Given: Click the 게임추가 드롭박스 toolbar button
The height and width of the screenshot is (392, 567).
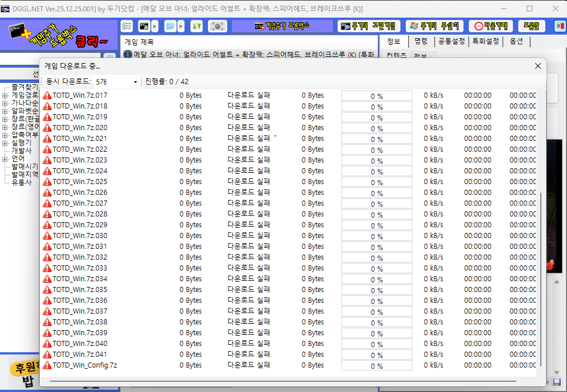Looking at the screenshot, I should [282, 26].
